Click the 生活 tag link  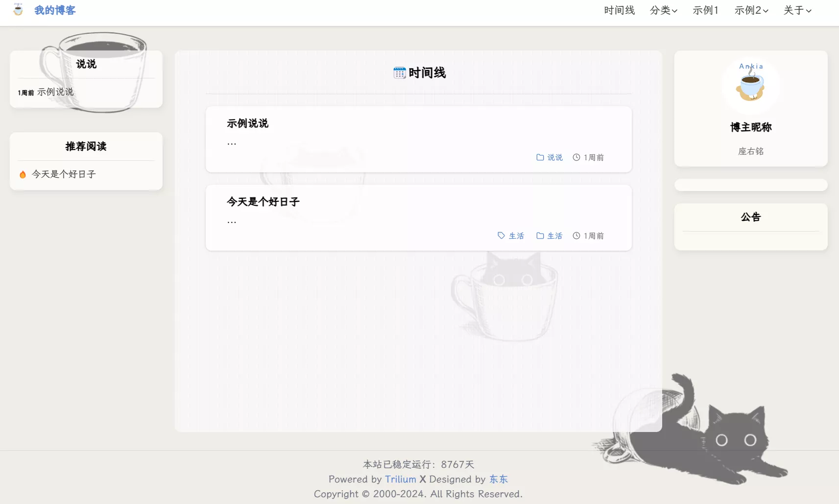click(516, 236)
